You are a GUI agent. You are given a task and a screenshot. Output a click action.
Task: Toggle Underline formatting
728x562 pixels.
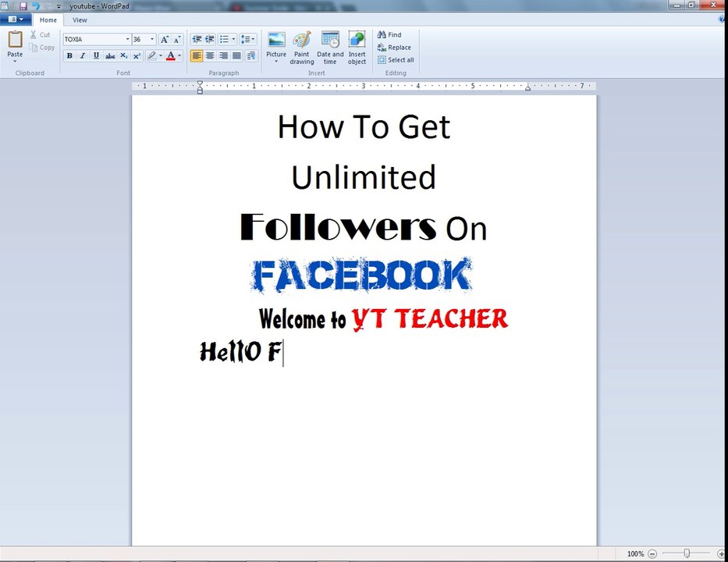point(96,56)
